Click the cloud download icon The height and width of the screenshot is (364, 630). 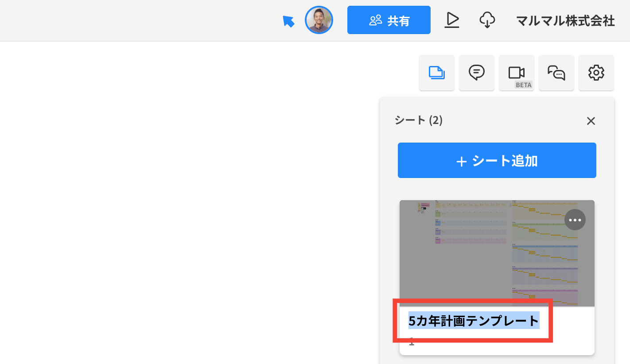(x=487, y=20)
